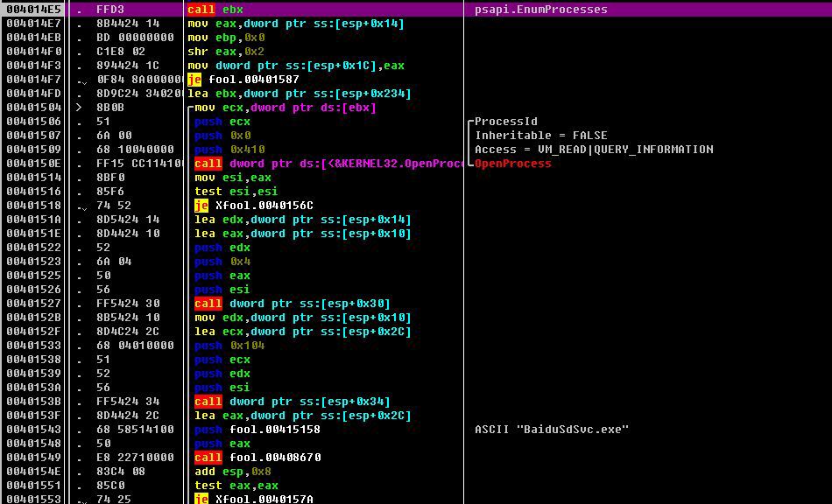Select the je fool.00401587 jump instruction
This screenshot has height=504, width=832.
point(243,80)
